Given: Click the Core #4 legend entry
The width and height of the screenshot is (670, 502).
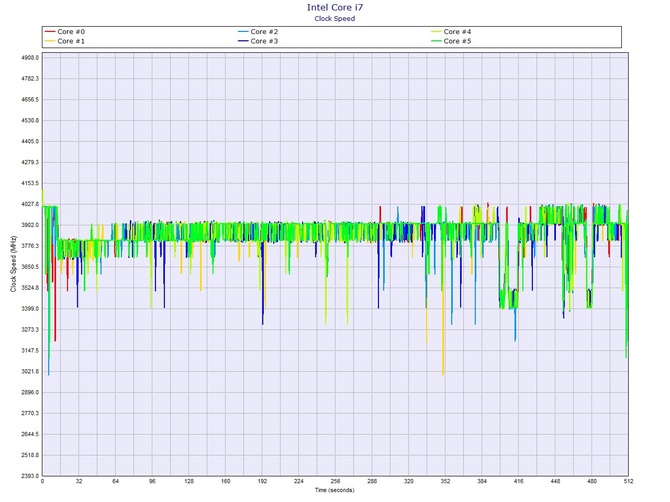Looking at the screenshot, I should [451, 32].
